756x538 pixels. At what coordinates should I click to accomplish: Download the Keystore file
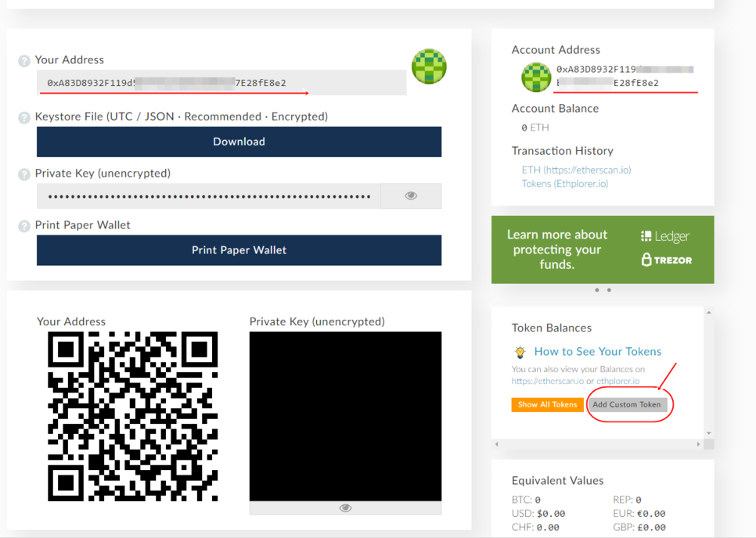coord(239,142)
